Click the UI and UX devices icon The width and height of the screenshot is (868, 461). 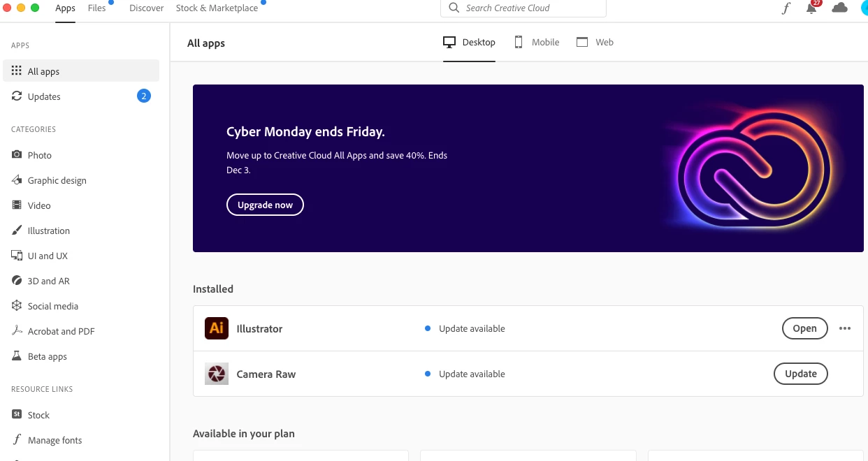(17, 256)
